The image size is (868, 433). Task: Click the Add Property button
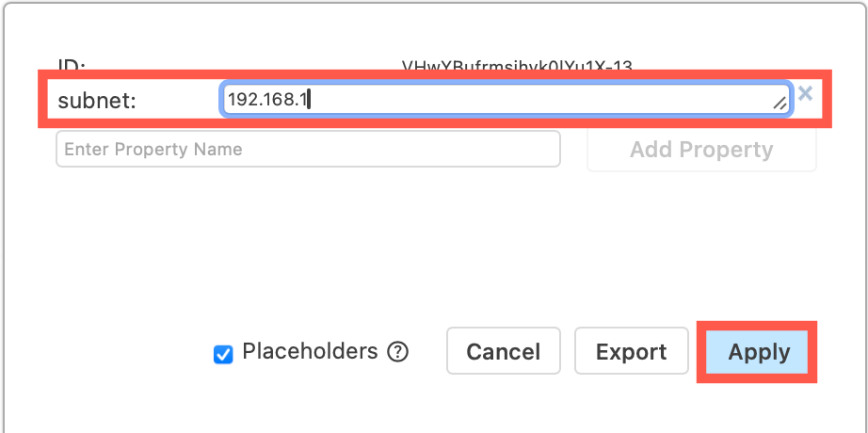pyautogui.click(x=701, y=150)
